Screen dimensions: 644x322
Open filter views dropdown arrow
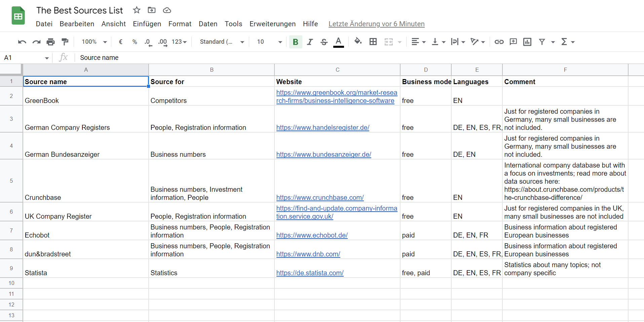553,42
